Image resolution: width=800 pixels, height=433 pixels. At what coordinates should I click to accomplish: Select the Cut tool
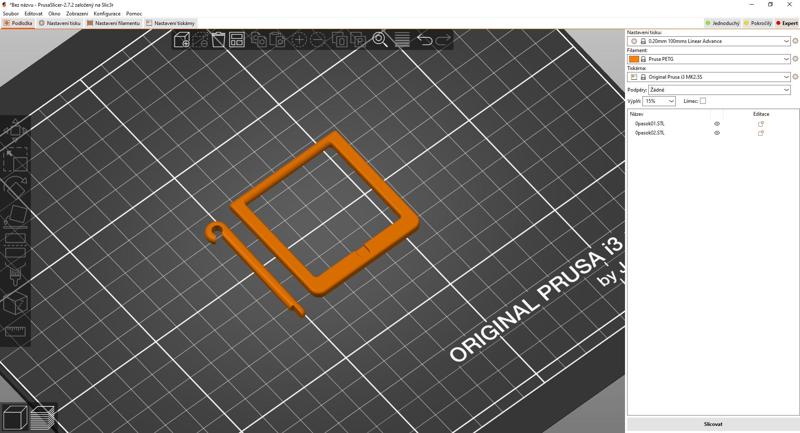point(15,245)
